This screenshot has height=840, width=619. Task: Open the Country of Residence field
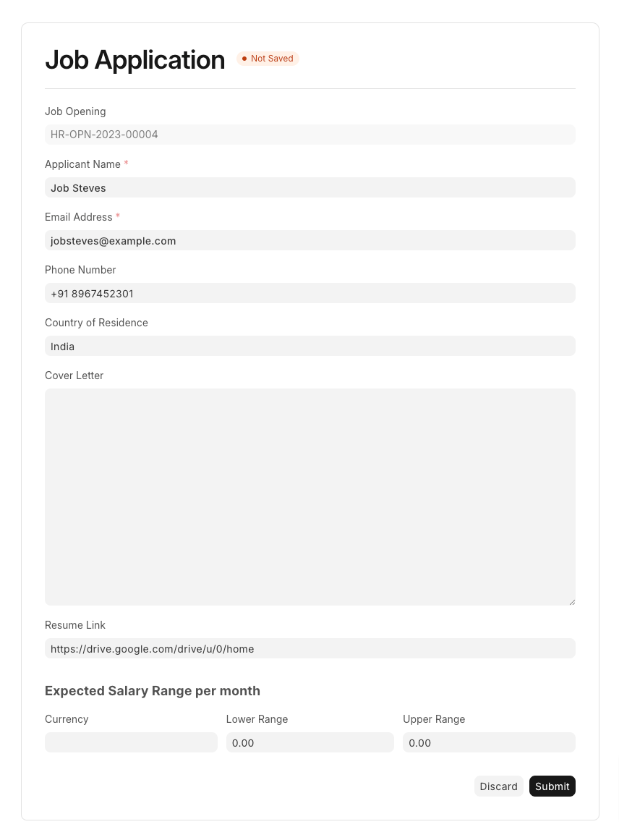(309, 346)
